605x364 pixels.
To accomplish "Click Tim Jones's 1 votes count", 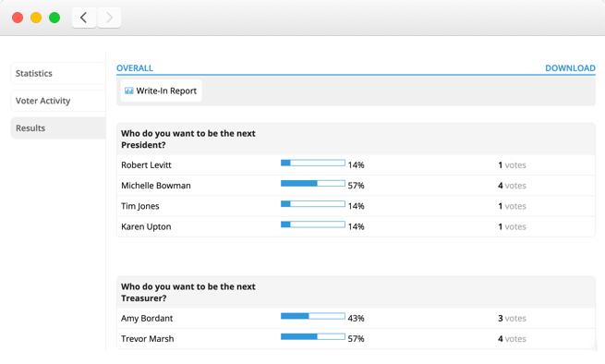I will (x=512, y=206).
